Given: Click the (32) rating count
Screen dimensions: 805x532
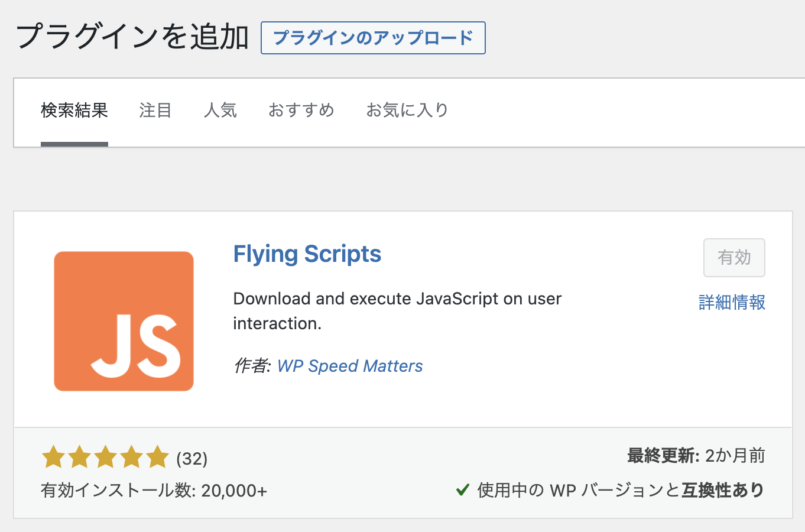Looking at the screenshot, I should tap(192, 459).
